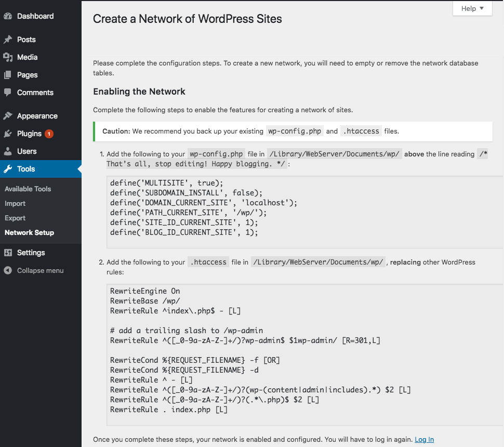Screen dimensions: 504x447
Task: Click the RewriteBase /wp/ line
Action: pos(145,301)
